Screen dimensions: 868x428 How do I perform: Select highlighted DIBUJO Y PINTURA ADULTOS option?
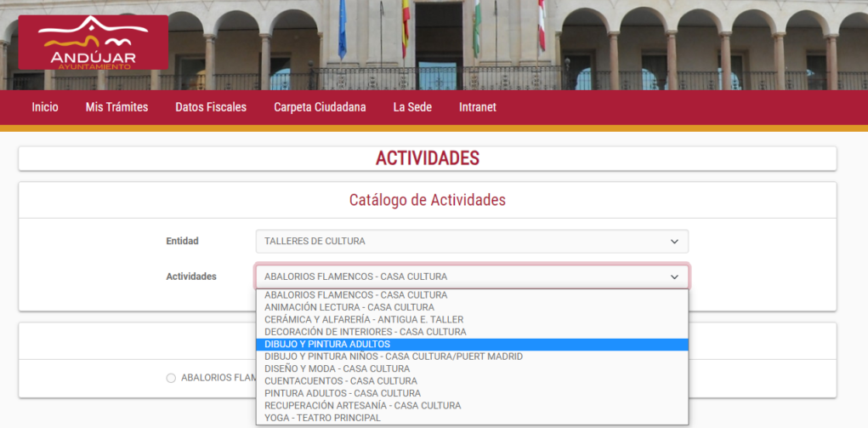(x=472, y=345)
